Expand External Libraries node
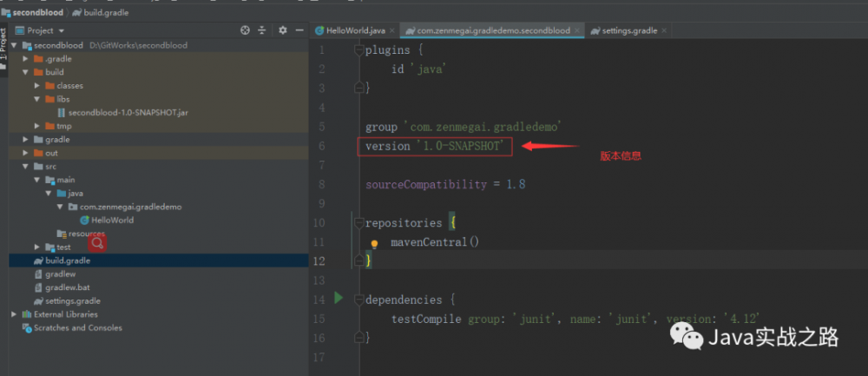Image resolution: width=868 pixels, height=376 pixels. tap(14, 314)
